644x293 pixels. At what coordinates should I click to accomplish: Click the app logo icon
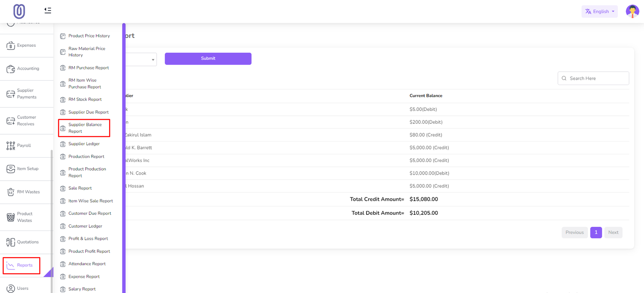click(x=19, y=11)
